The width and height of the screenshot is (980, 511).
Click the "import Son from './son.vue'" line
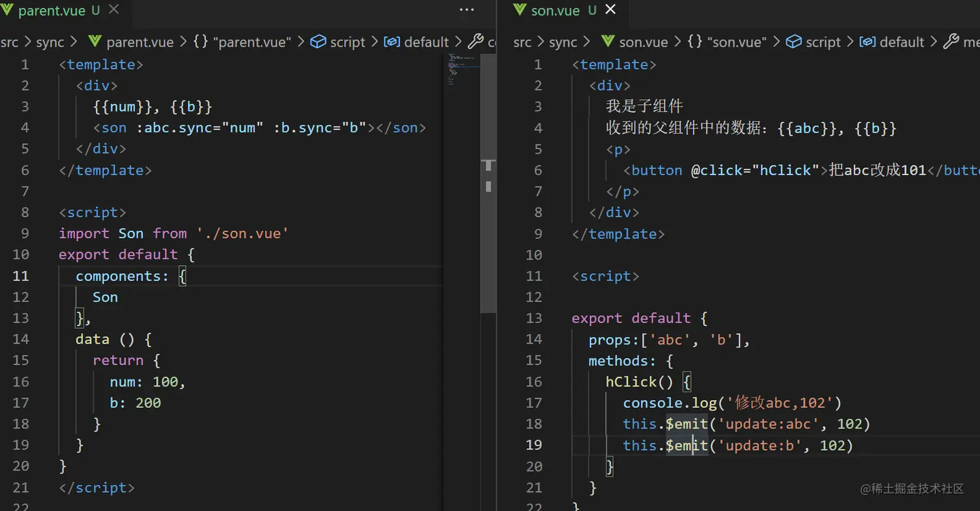click(x=173, y=233)
